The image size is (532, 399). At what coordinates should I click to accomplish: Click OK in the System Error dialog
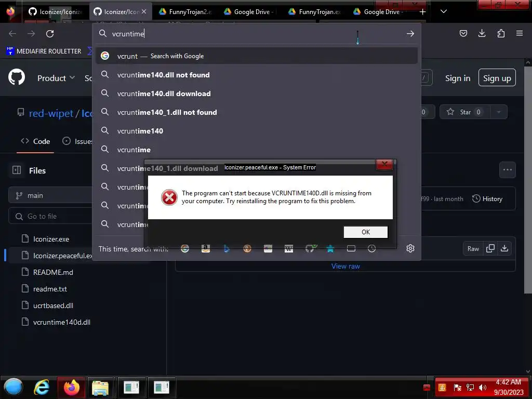[x=365, y=232]
